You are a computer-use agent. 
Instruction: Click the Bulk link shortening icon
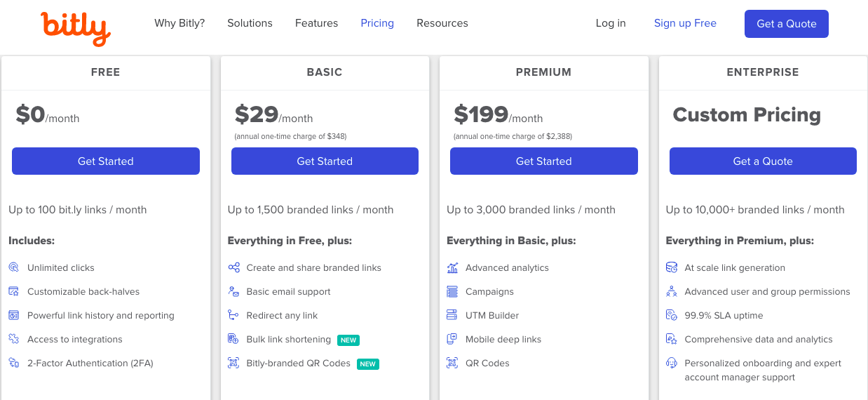tap(233, 339)
